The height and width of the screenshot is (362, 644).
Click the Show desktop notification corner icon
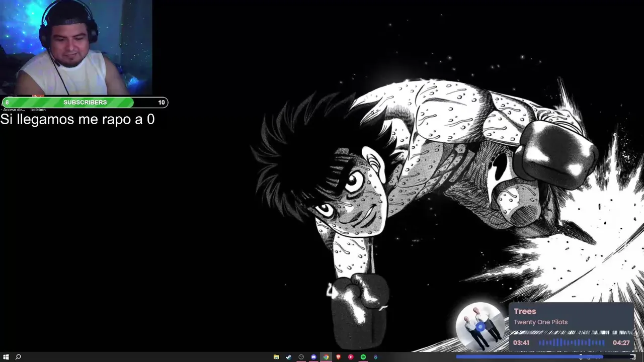633,357
